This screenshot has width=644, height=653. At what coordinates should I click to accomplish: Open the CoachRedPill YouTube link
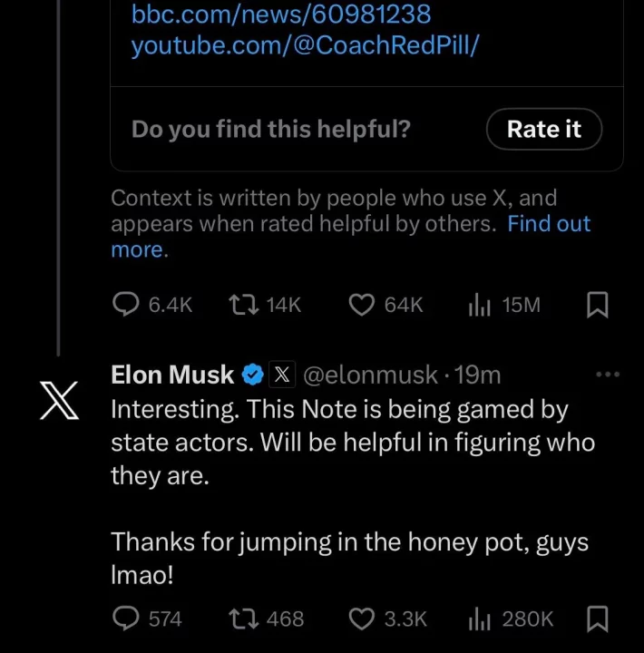[x=305, y=45]
